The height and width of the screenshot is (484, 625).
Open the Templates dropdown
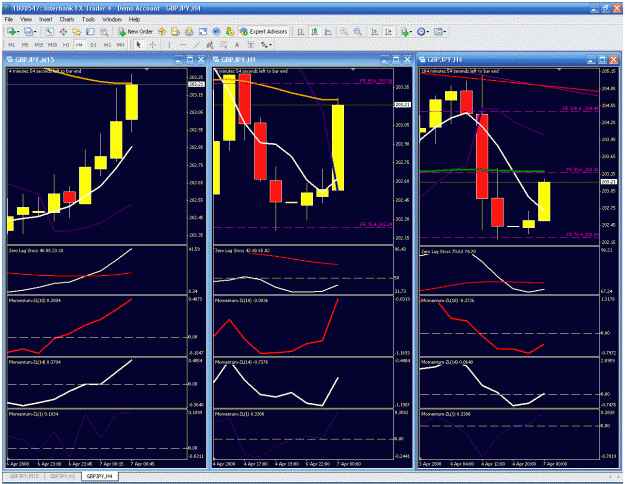440,31
